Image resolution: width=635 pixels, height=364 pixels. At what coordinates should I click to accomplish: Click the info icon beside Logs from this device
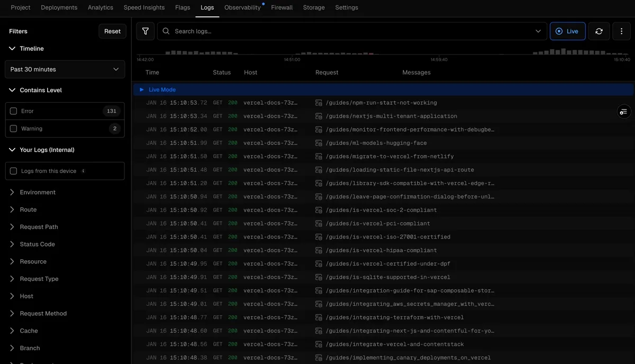click(x=83, y=171)
